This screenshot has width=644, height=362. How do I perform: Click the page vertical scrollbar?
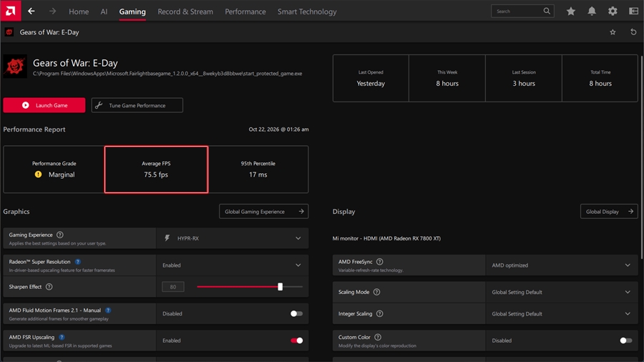642,156
